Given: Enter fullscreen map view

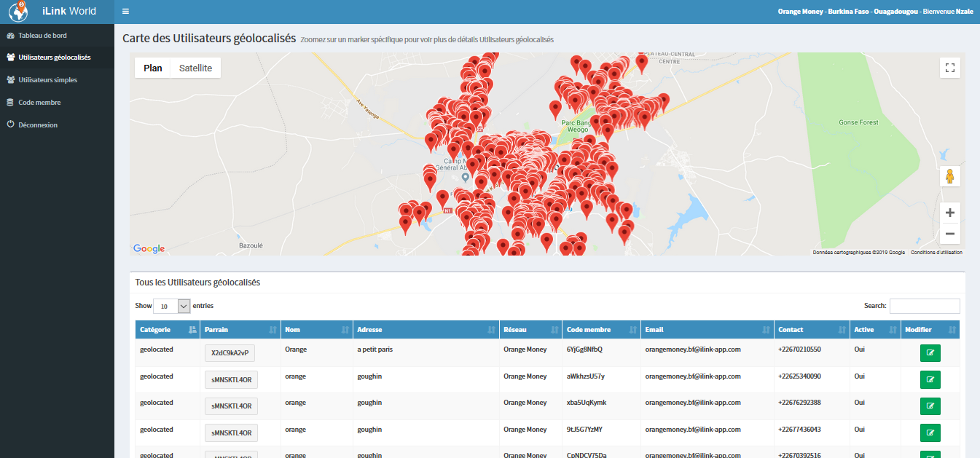Looking at the screenshot, I should click(x=949, y=68).
